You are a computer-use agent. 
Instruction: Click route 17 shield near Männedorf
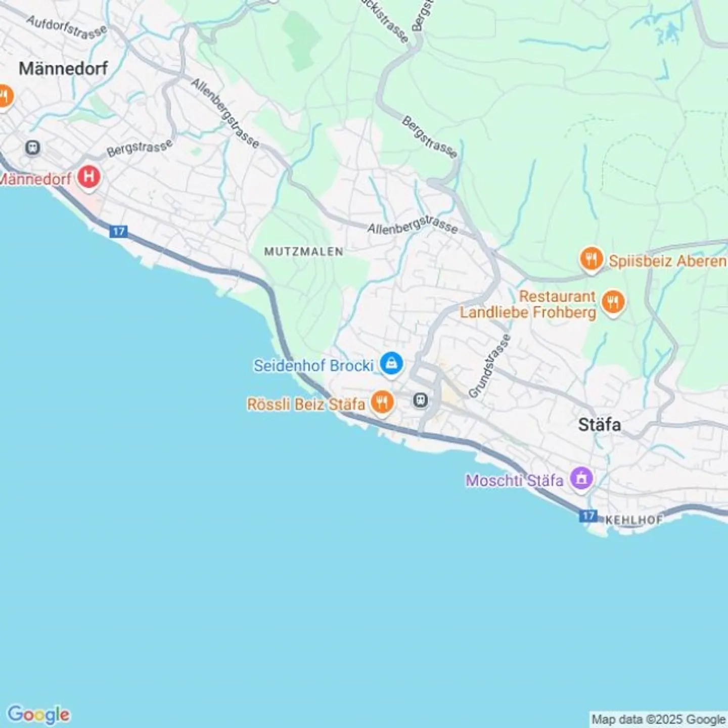(119, 232)
